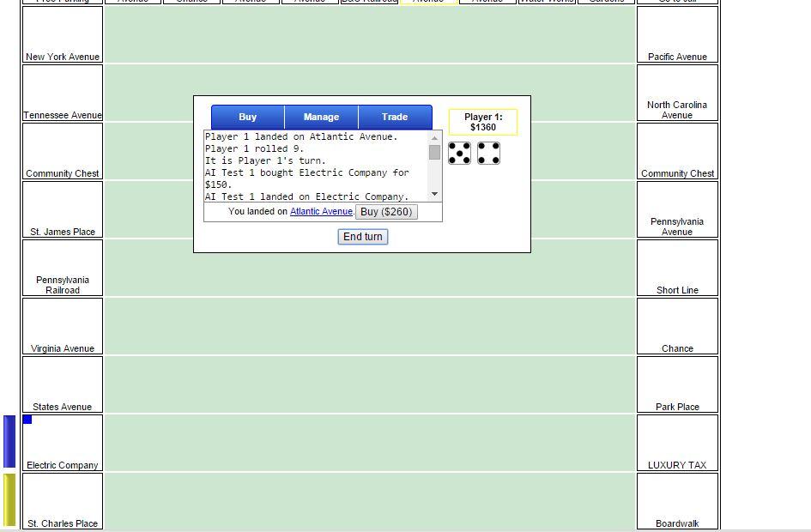The image size is (811, 532).
Task: Select the Electric Company square
Action: click(63, 443)
